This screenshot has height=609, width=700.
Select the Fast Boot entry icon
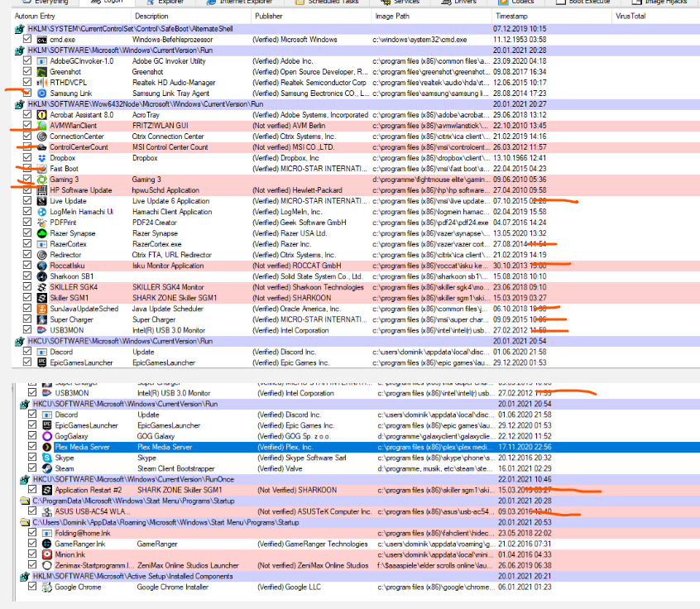41,169
